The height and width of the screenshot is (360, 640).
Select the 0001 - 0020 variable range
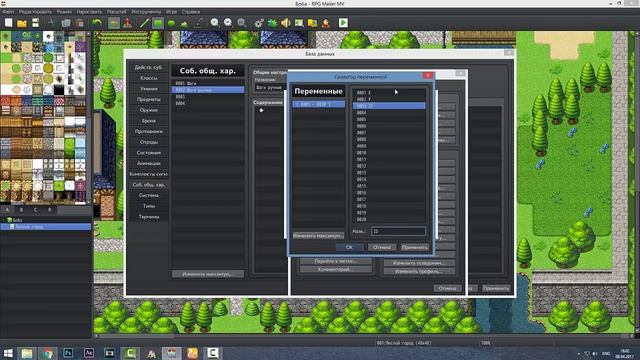click(318, 104)
